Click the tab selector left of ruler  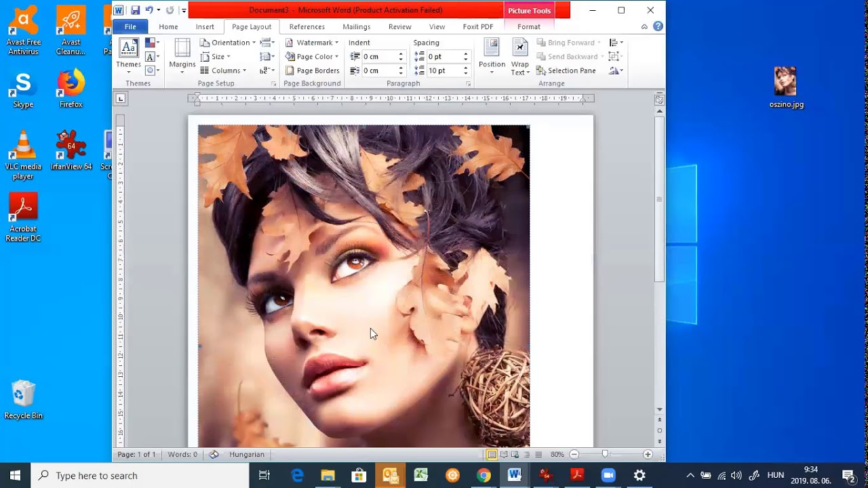(121, 99)
